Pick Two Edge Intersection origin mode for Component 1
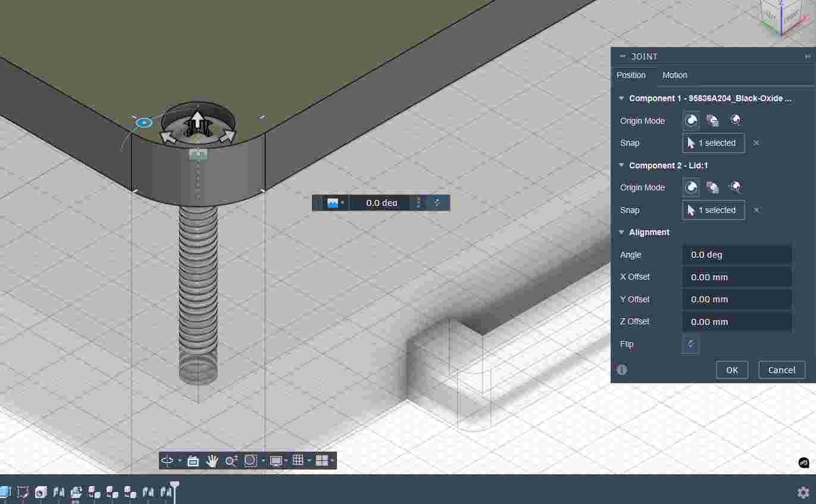 [735, 121]
